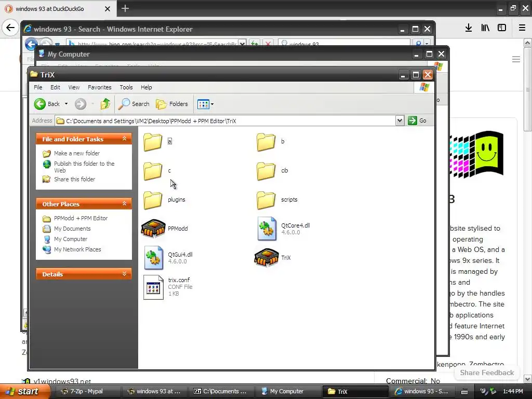This screenshot has width=532, height=399.
Task: Switch to C:\Documents 7-Zip taskbar item
Action: click(x=220, y=391)
